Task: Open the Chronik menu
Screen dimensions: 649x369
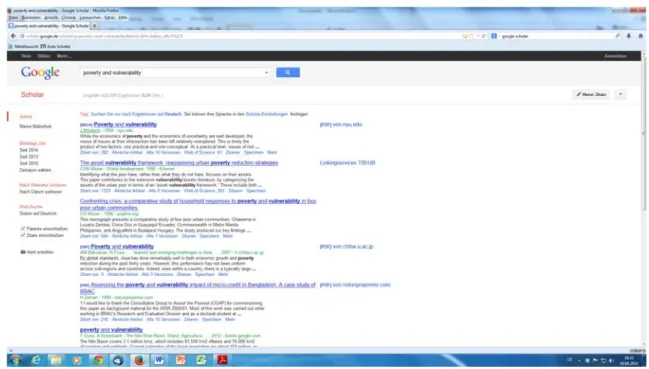Action: point(69,18)
